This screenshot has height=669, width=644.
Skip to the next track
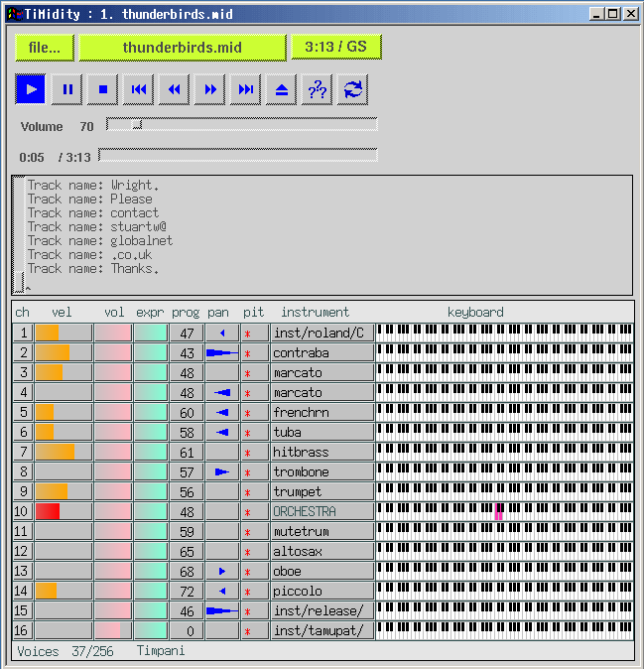click(245, 89)
